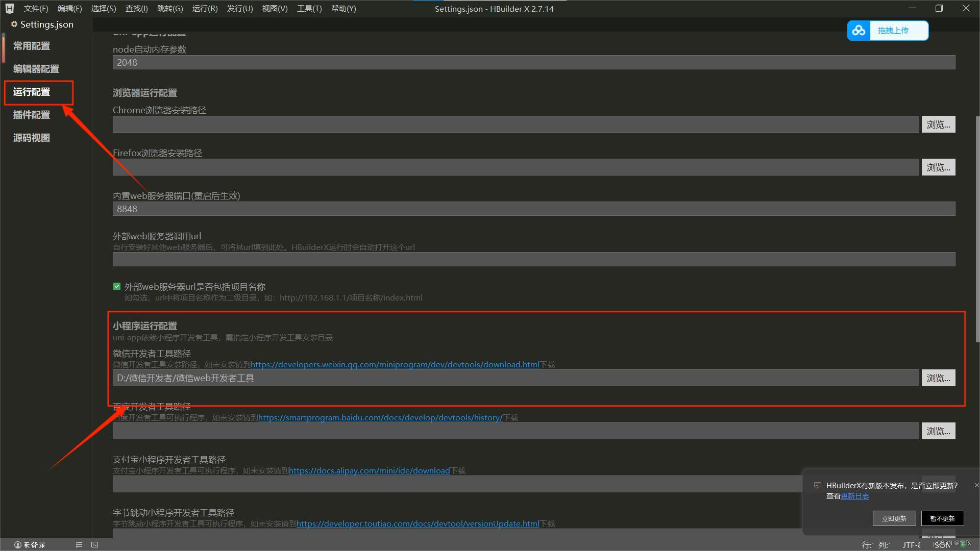Select 源码视图 in the sidebar
This screenshot has width=980, height=551.
click(32, 138)
